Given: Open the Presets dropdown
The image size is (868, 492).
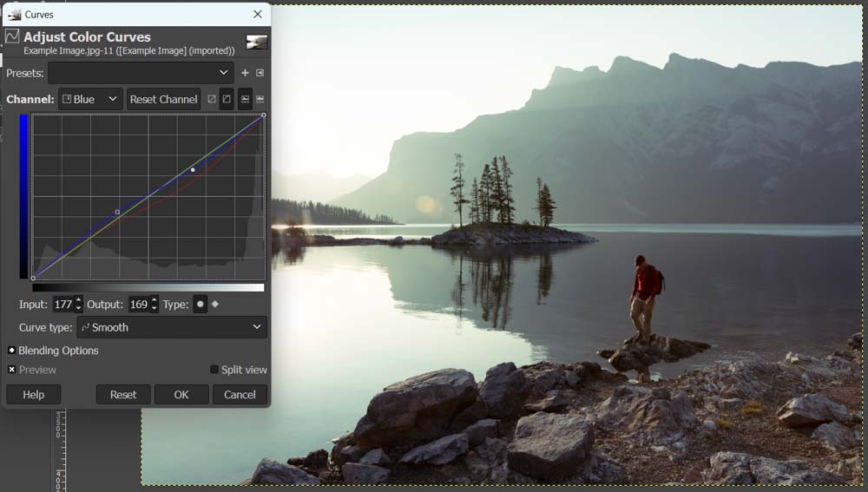Looking at the screenshot, I should 141,73.
